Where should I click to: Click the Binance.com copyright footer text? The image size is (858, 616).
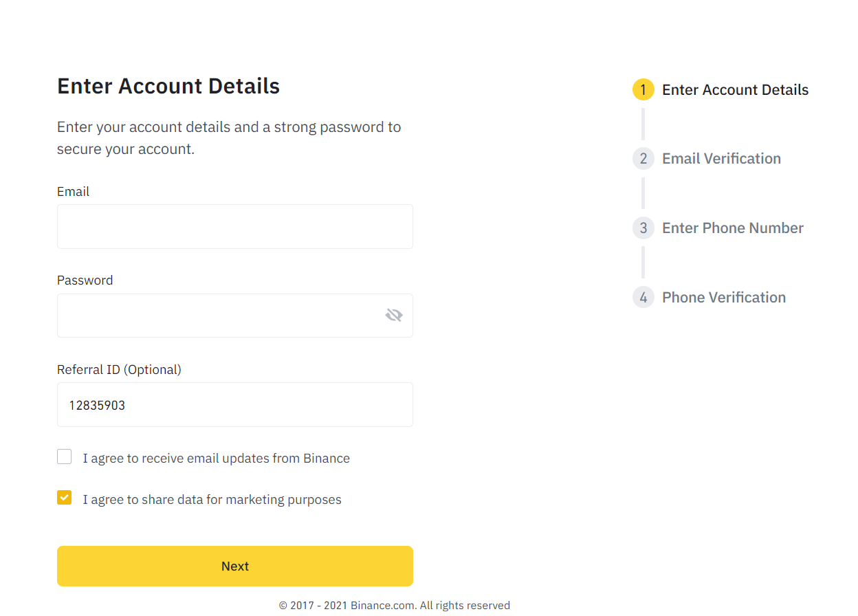click(394, 606)
